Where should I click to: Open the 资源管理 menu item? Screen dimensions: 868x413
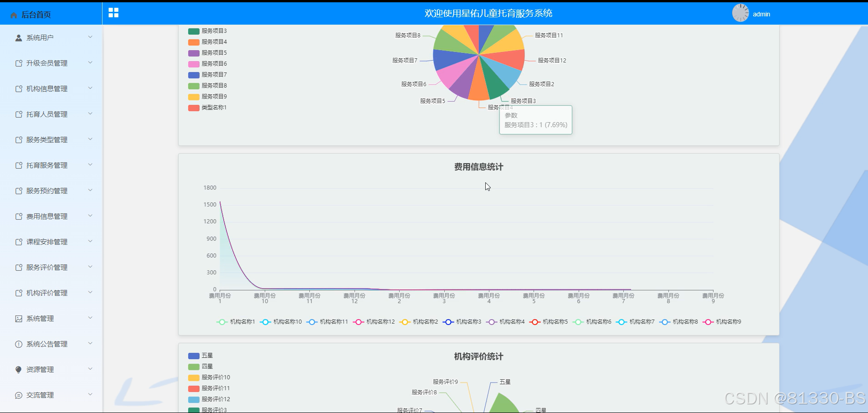point(51,370)
